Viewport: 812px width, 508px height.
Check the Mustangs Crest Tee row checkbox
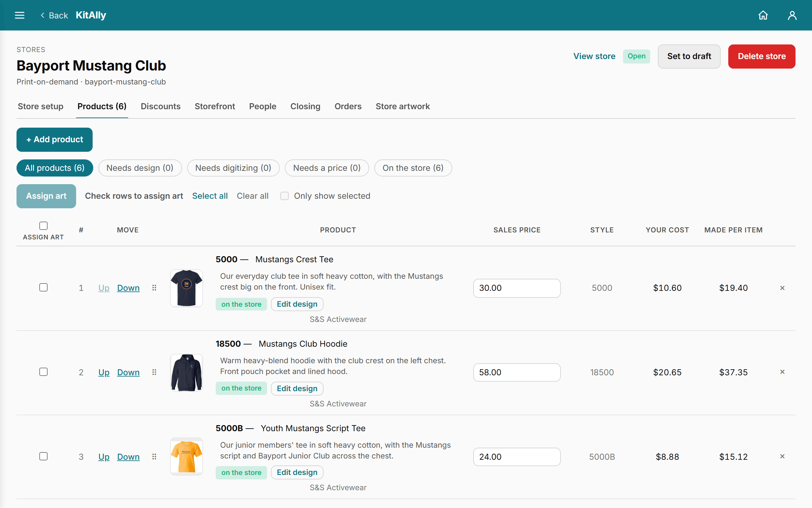pyautogui.click(x=43, y=287)
